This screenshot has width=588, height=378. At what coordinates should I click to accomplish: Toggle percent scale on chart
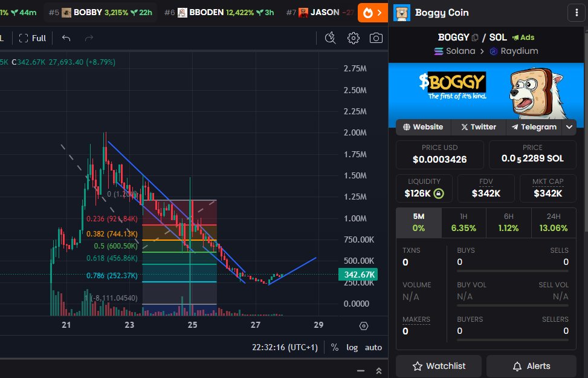click(335, 348)
